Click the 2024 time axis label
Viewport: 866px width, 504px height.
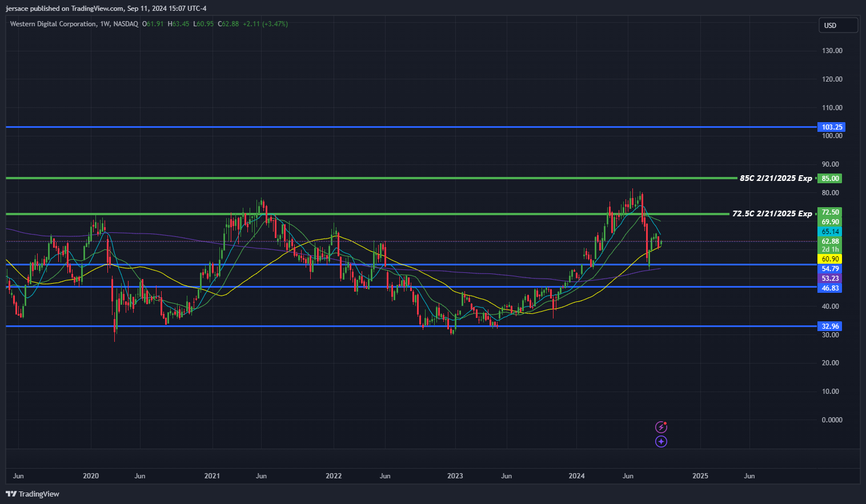click(x=577, y=476)
